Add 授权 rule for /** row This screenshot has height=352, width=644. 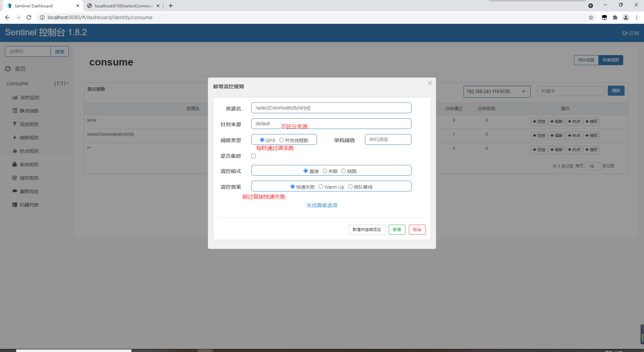pyautogui.click(x=591, y=150)
